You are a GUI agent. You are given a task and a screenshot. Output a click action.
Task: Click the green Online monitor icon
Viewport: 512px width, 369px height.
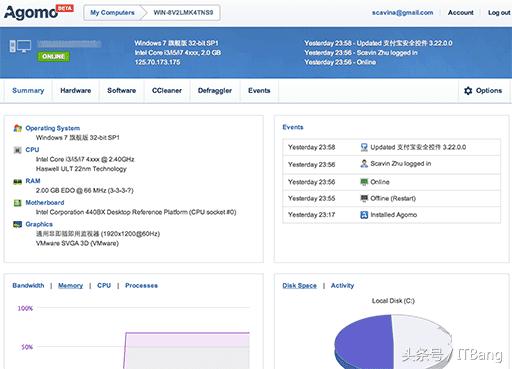(364, 182)
